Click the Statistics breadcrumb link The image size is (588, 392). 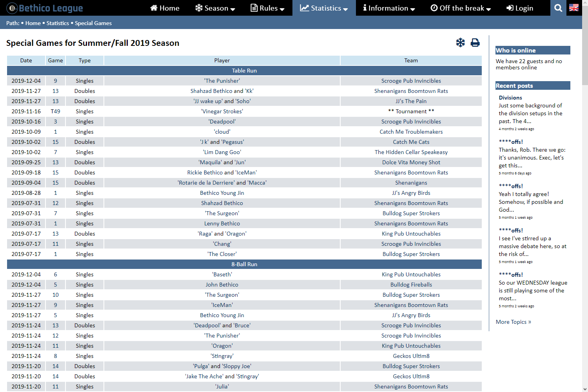pyautogui.click(x=58, y=23)
